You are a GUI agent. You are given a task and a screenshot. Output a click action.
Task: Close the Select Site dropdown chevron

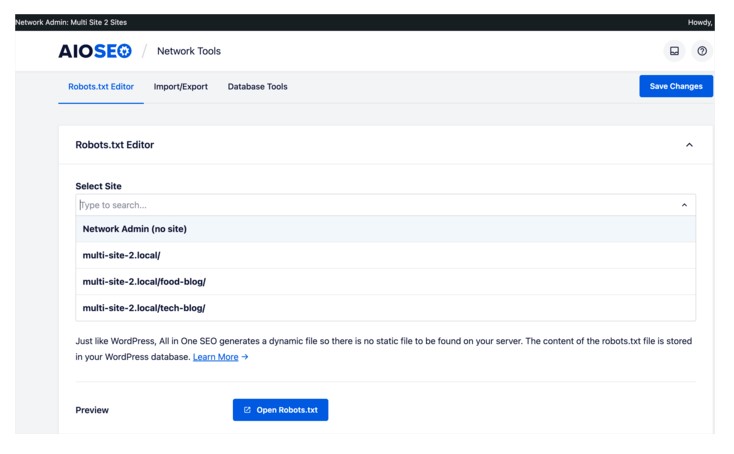(x=684, y=205)
